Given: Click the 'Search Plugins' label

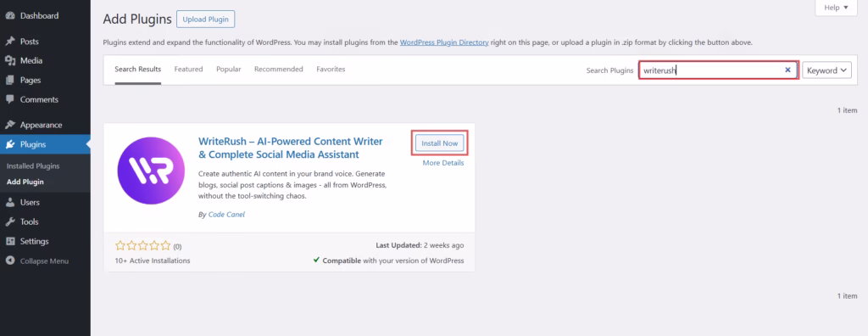Looking at the screenshot, I should point(609,70).
